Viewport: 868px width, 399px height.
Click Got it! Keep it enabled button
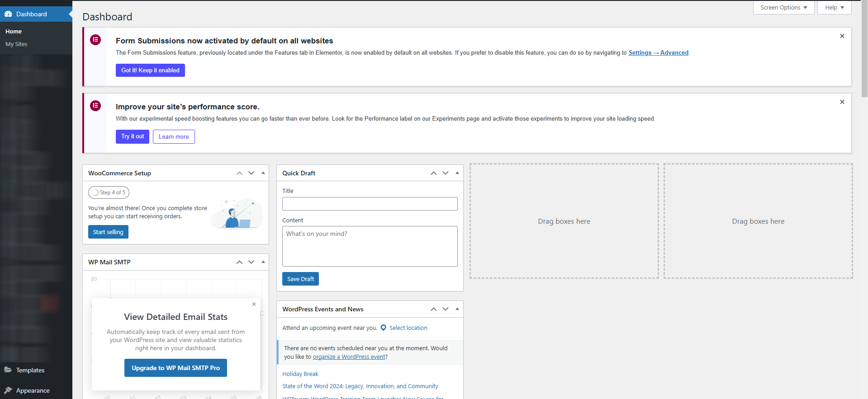coord(150,70)
